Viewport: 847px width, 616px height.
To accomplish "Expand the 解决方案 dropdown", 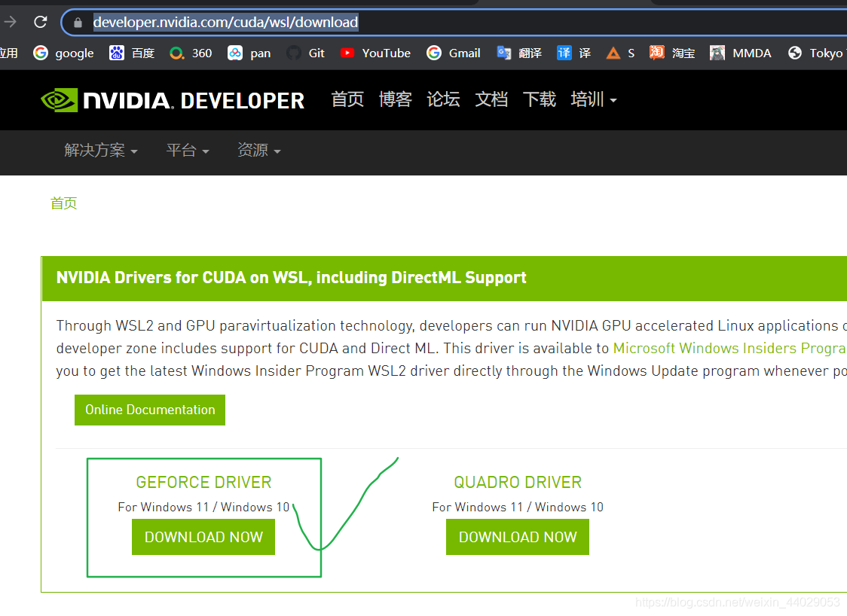I will click(101, 150).
